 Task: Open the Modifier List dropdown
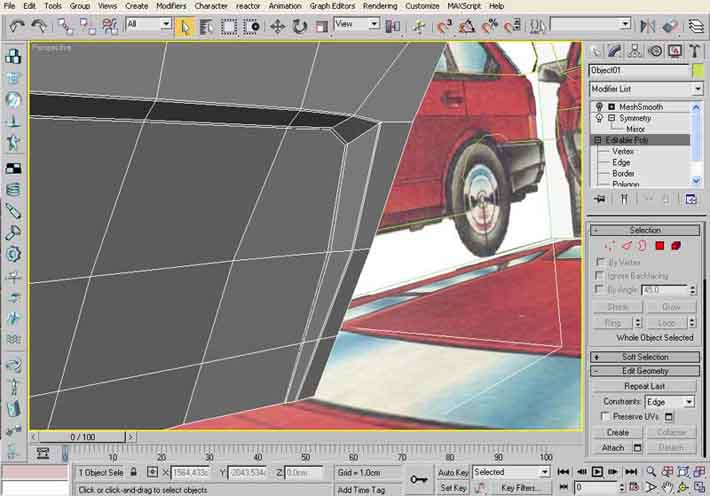(x=646, y=89)
